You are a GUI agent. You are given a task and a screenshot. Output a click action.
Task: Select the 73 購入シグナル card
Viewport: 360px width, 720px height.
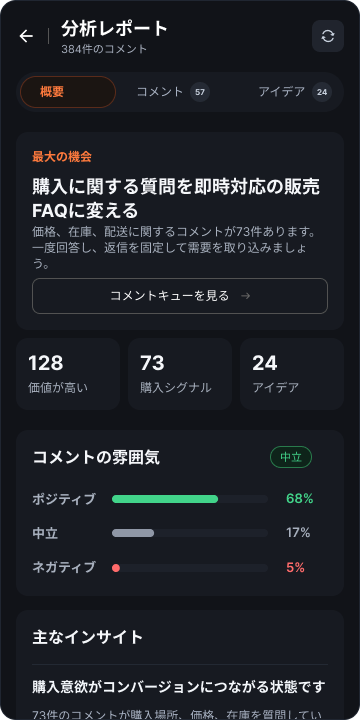point(180,374)
